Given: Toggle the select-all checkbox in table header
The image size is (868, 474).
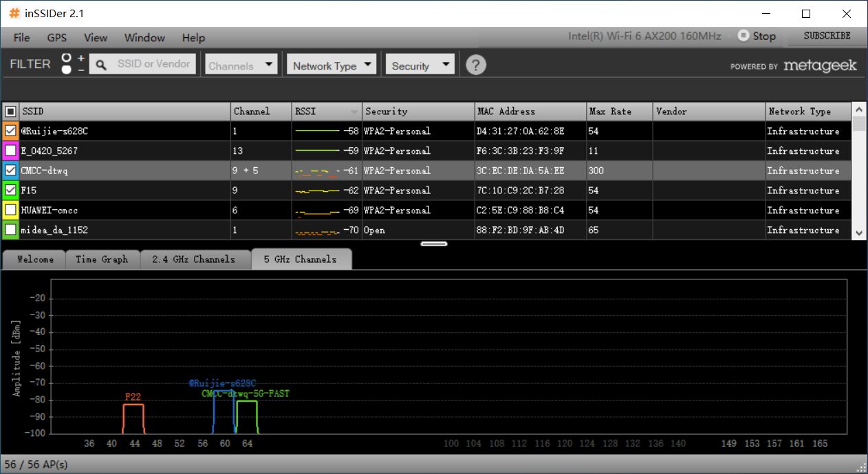Looking at the screenshot, I should click(10, 111).
